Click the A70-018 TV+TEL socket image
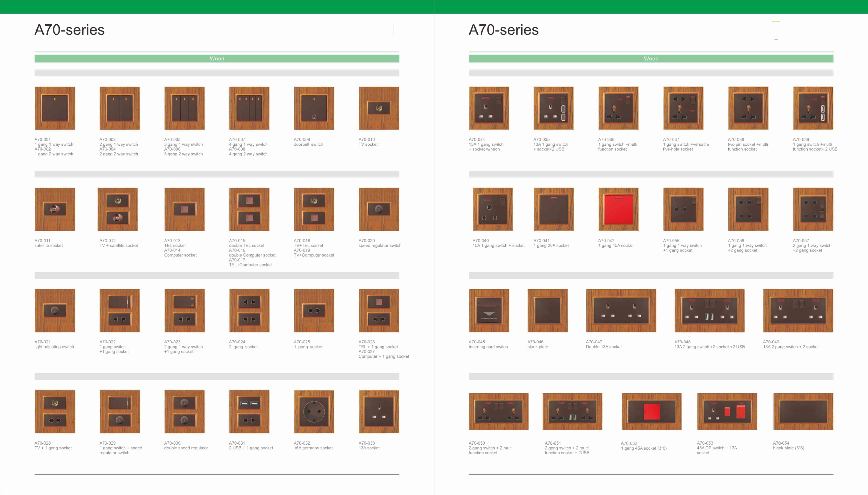Viewport: 868px width, 495px height. coord(314,209)
